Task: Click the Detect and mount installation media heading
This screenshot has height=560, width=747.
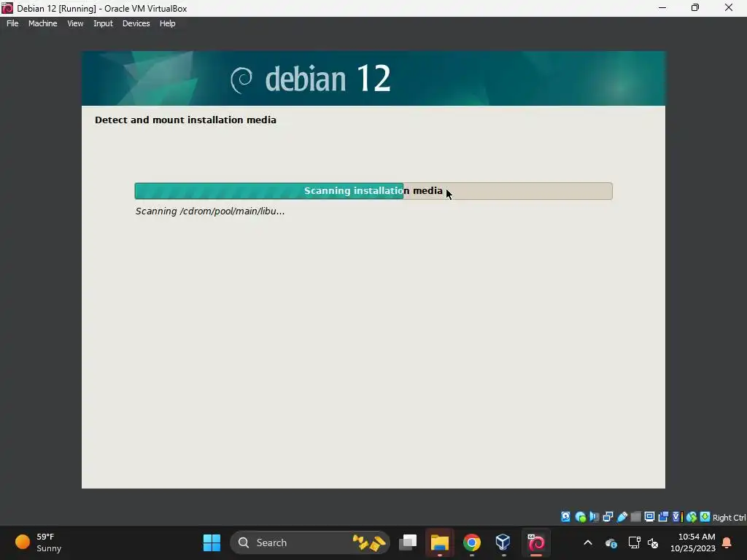Action: (185, 120)
